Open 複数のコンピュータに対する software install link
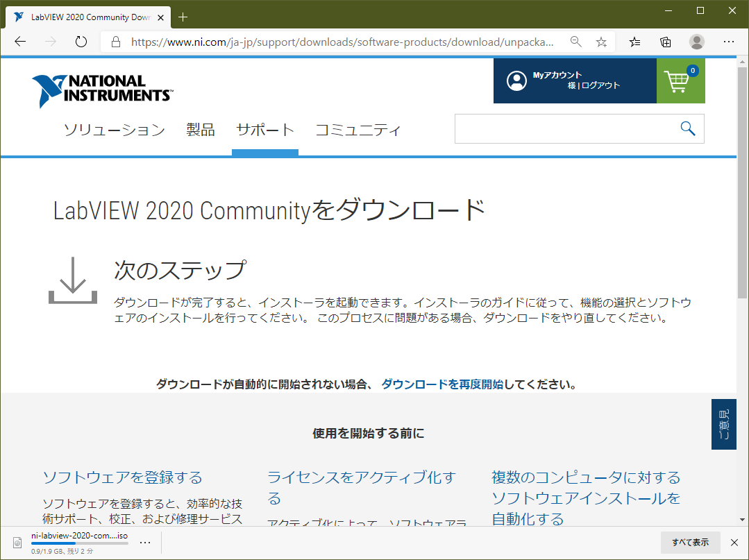 586,498
